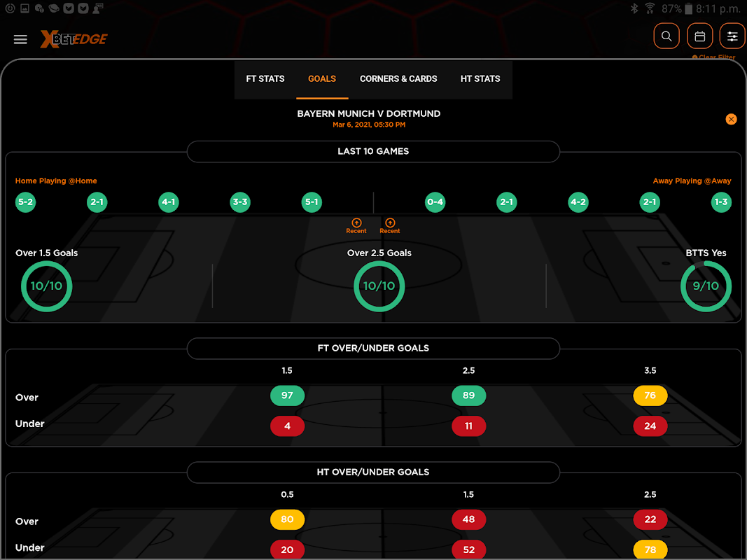Click the Over 1.5 Goals 10/10 ring
This screenshot has width=747, height=560.
[46, 286]
